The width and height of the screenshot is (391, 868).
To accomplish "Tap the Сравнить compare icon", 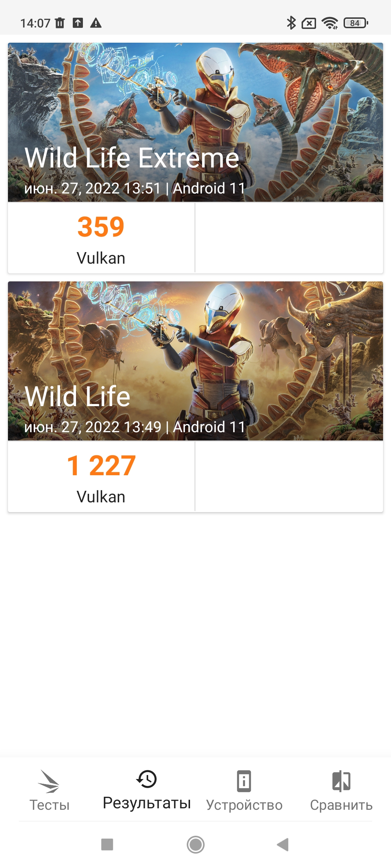I will click(341, 781).
